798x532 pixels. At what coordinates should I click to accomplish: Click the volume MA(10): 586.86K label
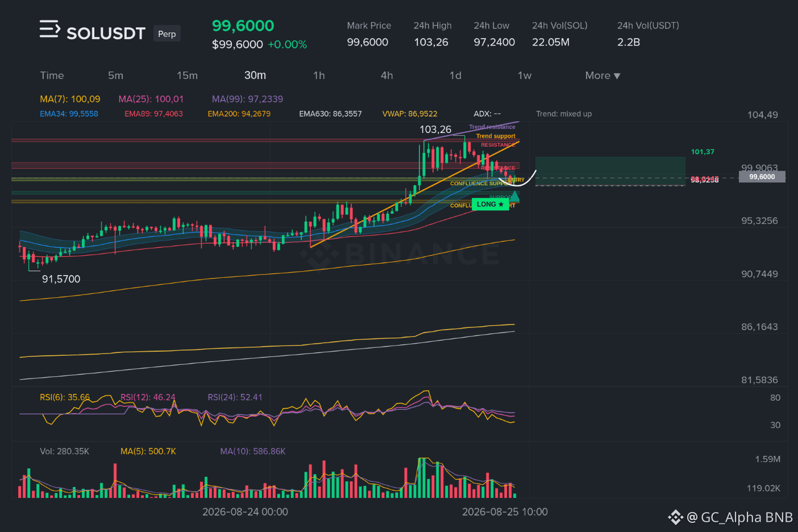[253, 451]
